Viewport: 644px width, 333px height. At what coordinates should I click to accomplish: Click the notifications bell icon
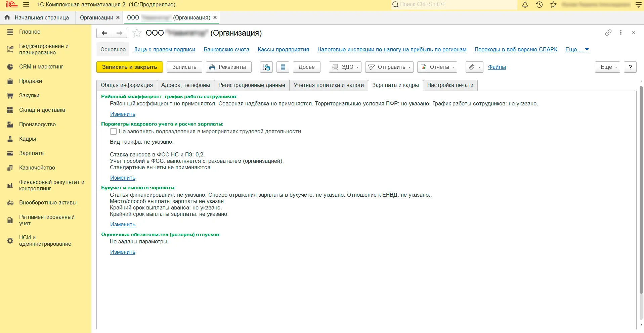(x=525, y=5)
